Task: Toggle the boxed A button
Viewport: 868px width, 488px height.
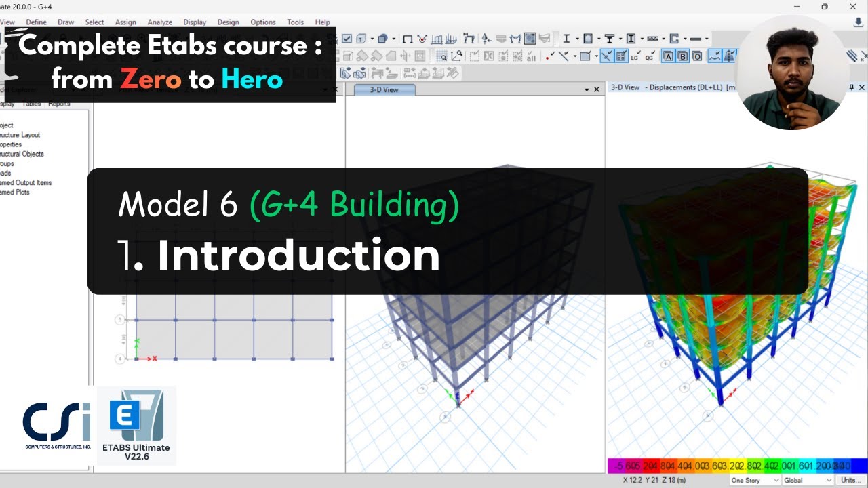Action: pos(668,56)
